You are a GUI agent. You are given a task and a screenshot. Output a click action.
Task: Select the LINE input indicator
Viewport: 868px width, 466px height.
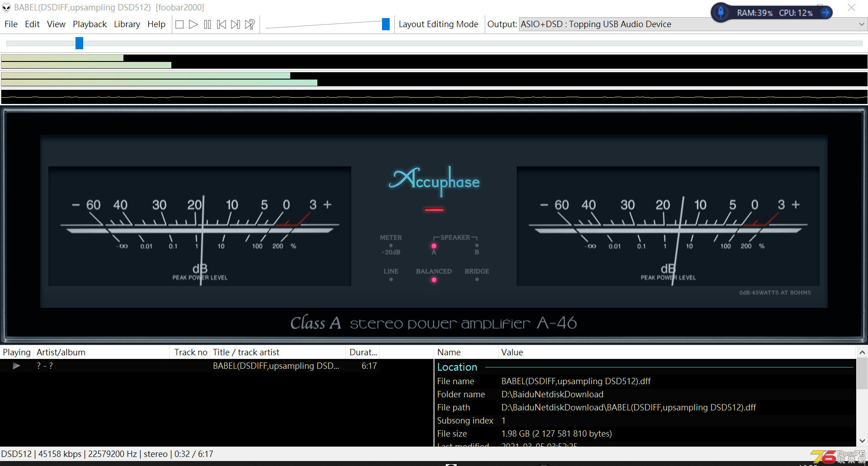tap(391, 279)
